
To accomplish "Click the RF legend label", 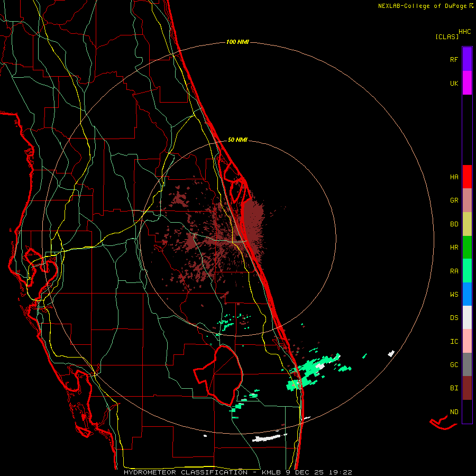I will tap(454, 59).
